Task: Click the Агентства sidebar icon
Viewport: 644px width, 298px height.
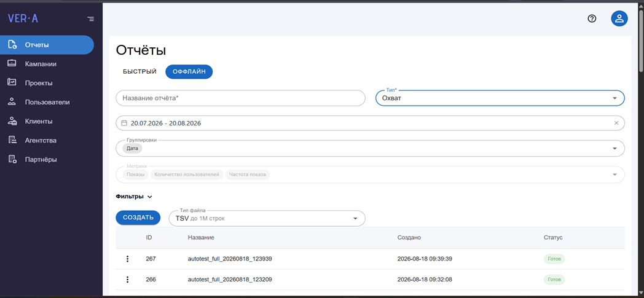Action: [12, 140]
